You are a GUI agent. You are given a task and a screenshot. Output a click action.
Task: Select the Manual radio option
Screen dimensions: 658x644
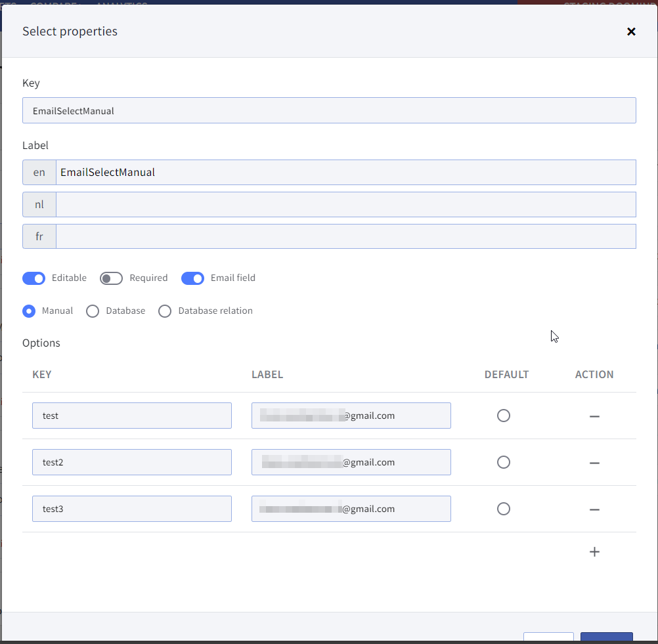click(29, 311)
